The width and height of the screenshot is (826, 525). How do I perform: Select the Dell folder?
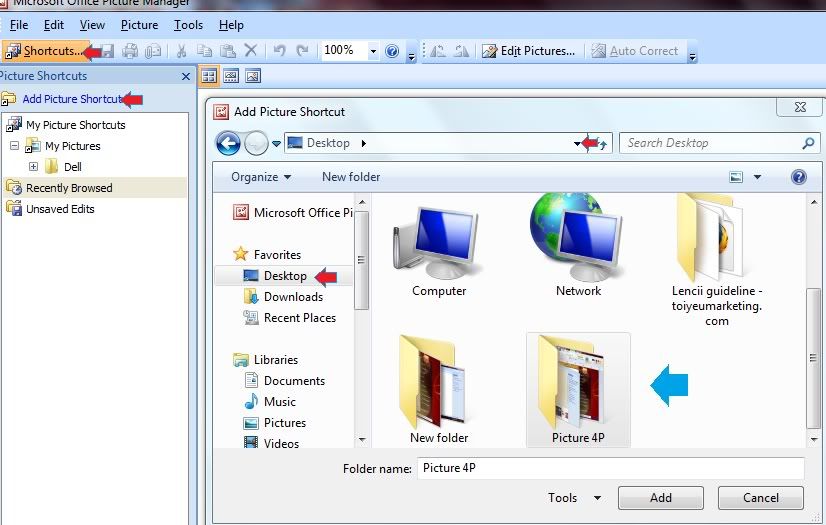pos(73,167)
